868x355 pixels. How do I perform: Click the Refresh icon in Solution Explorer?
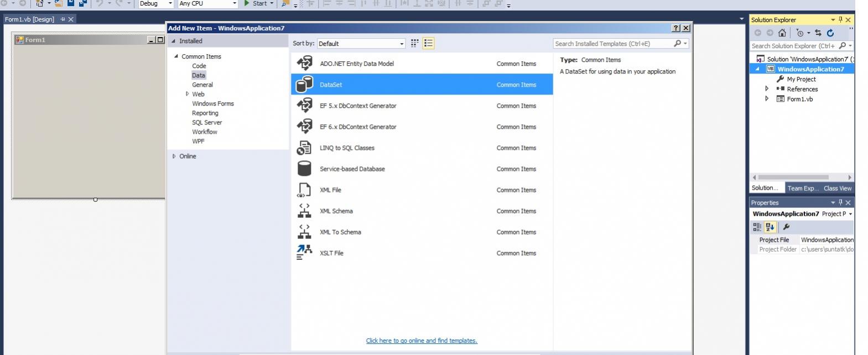click(830, 33)
